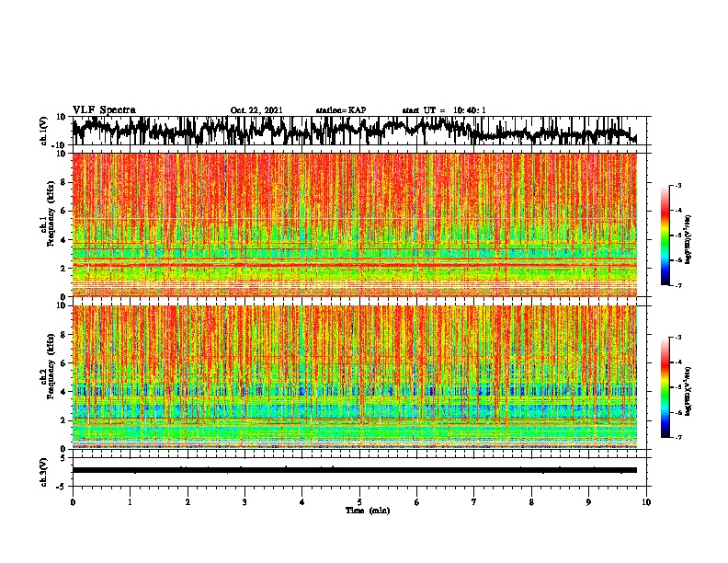Click the 'VLF Spectra' title text
The image size is (728, 563).
point(104,110)
